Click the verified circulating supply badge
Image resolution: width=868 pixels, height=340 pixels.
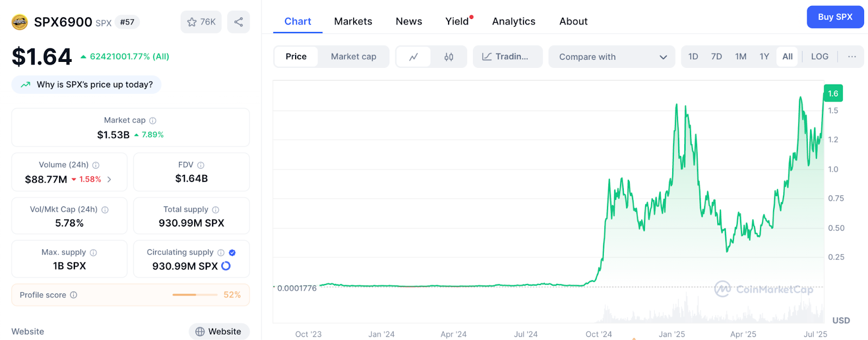[232, 253]
